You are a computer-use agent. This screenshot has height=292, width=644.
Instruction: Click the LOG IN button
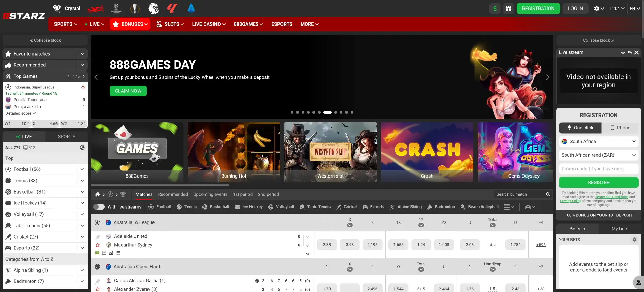(x=575, y=9)
